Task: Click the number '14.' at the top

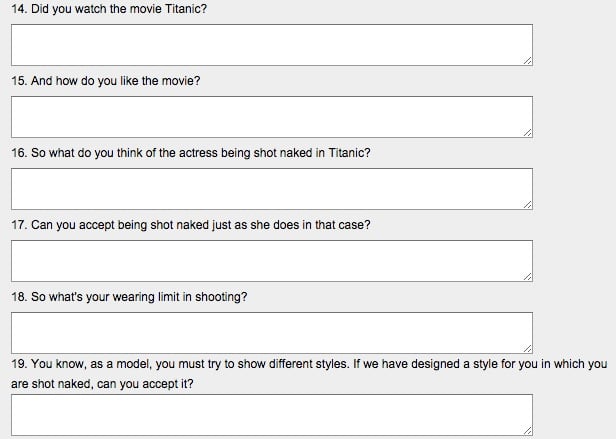Action: click(19, 9)
